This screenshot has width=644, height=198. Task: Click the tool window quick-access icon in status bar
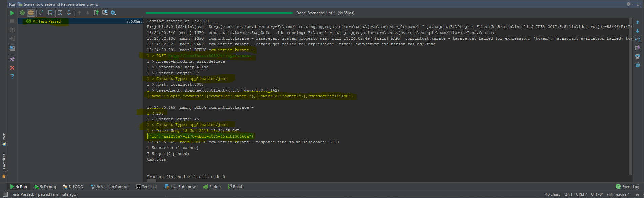(5, 194)
